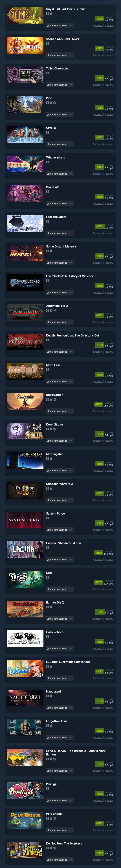Click the SteamOS icon under Don't Starve
Screen dimensions: 121x868
[x=54, y=429]
